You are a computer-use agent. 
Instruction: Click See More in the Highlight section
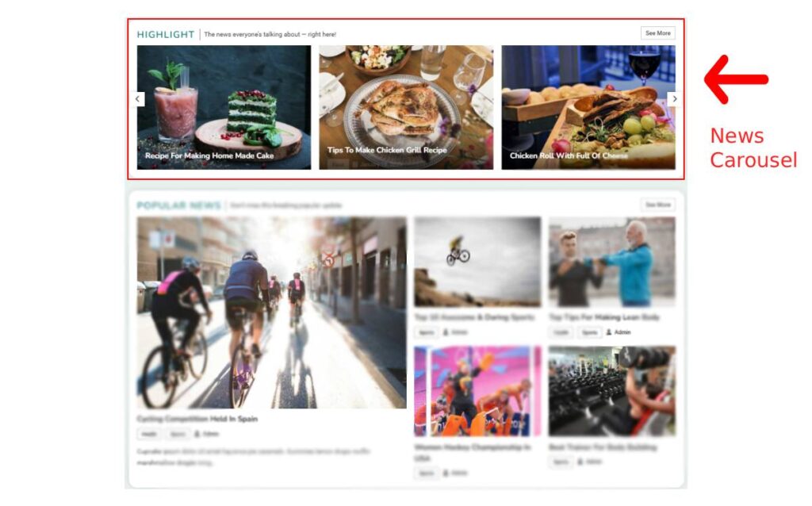657,33
